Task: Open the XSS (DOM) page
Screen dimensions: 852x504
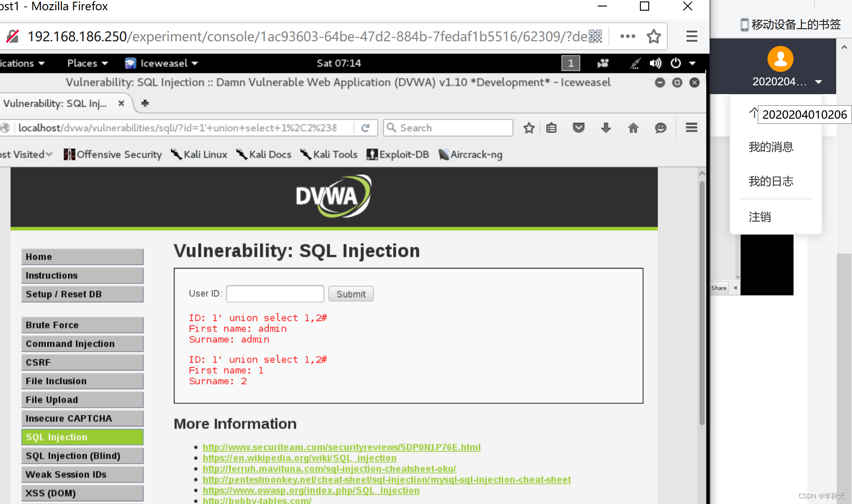Action: click(x=82, y=493)
